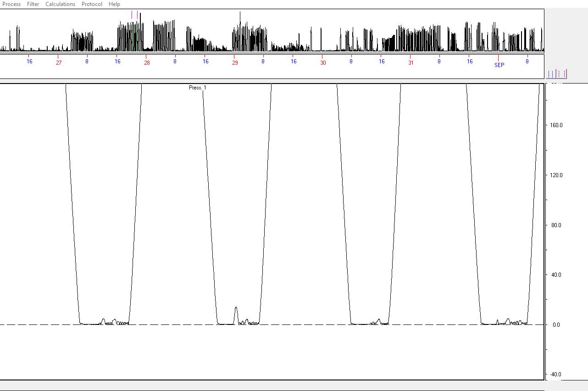This screenshot has height=391, width=588.
Task: Click the red 28 date tick
Action: click(x=147, y=63)
